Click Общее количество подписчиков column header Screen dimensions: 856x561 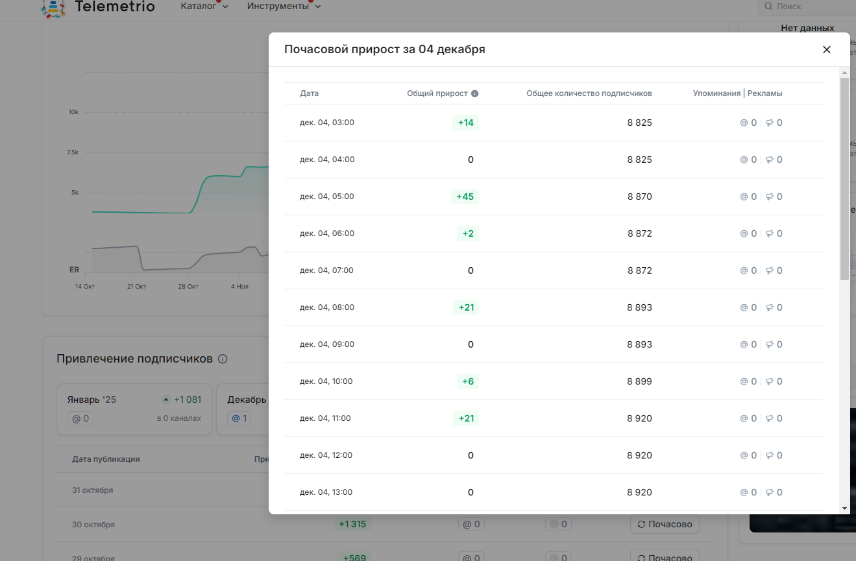(589, 93)
